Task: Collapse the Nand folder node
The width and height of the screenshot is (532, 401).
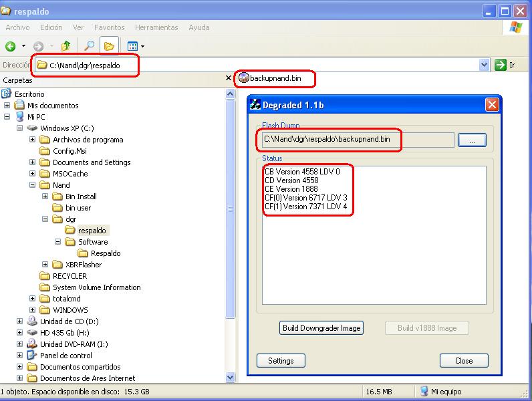Action: (x=32, y=185)
